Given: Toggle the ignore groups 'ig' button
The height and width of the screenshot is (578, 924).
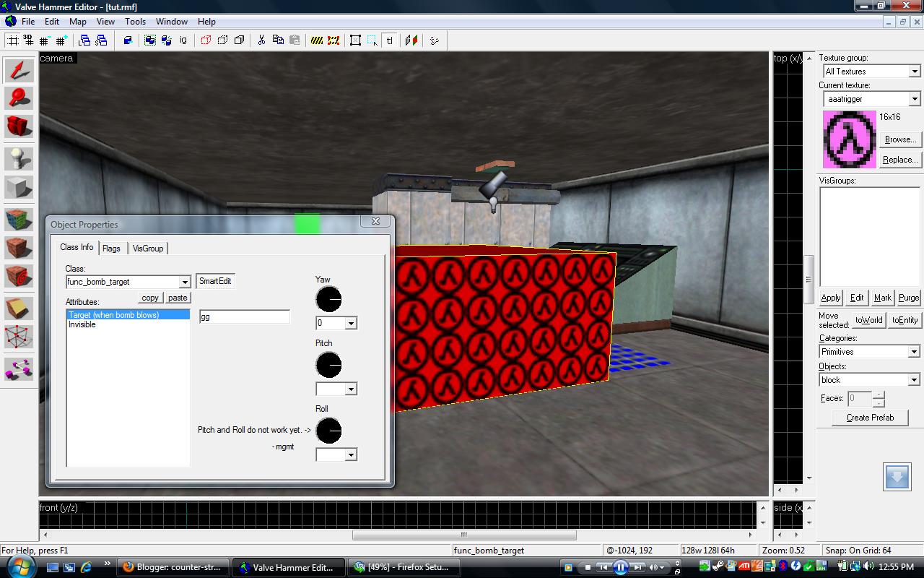Looking at the screenshot, I should tap(183, 40).
